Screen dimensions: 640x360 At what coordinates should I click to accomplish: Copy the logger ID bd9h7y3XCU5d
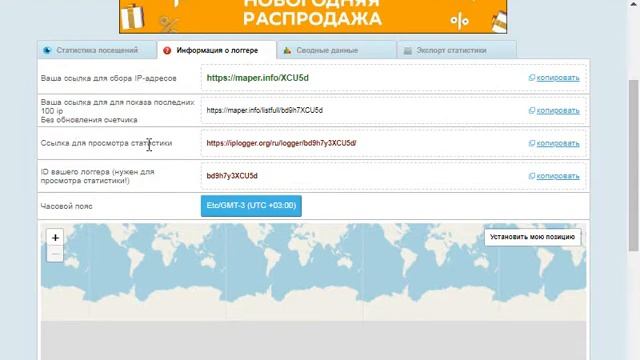(558, 176)
